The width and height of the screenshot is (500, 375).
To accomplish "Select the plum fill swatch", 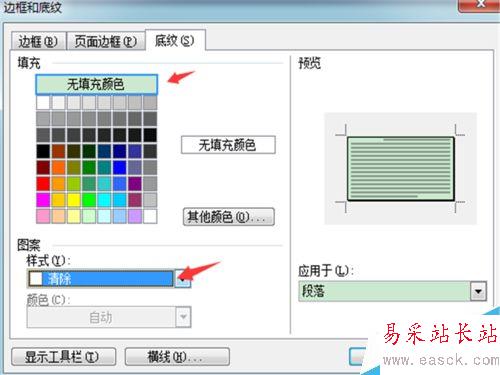I will [x=135, y=200].
